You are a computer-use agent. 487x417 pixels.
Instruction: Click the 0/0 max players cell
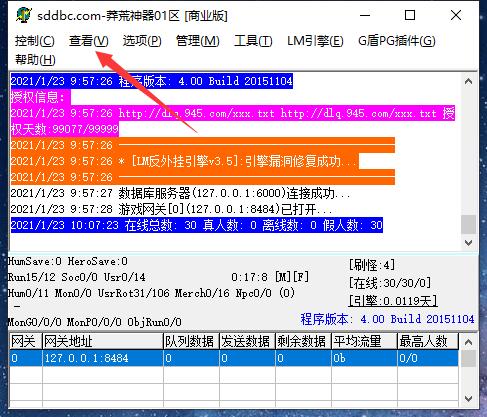point(428,358)
